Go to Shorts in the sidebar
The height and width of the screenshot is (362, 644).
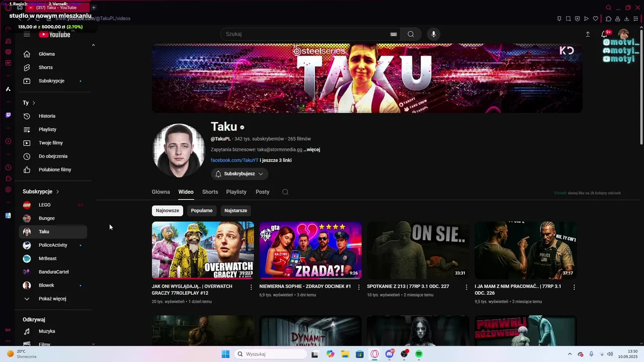click(x=53, y=67)
